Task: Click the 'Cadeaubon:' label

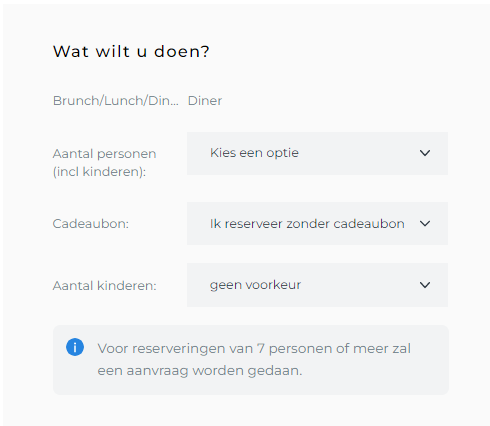Action: click(x=91, y=224)
